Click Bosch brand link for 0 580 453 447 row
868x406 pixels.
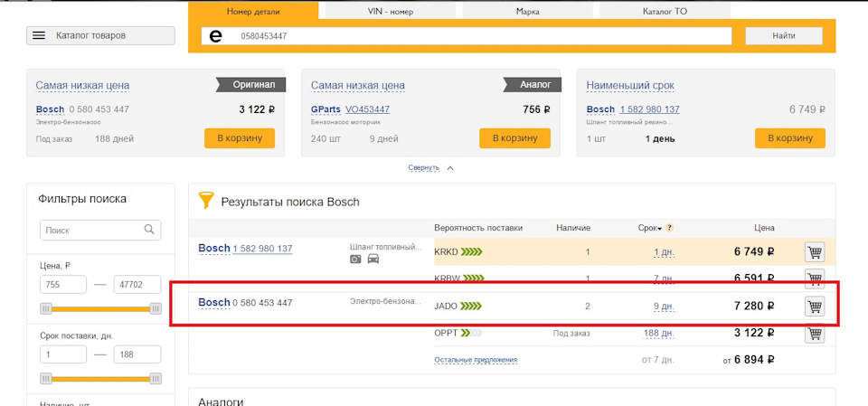[x=214, y=302]
